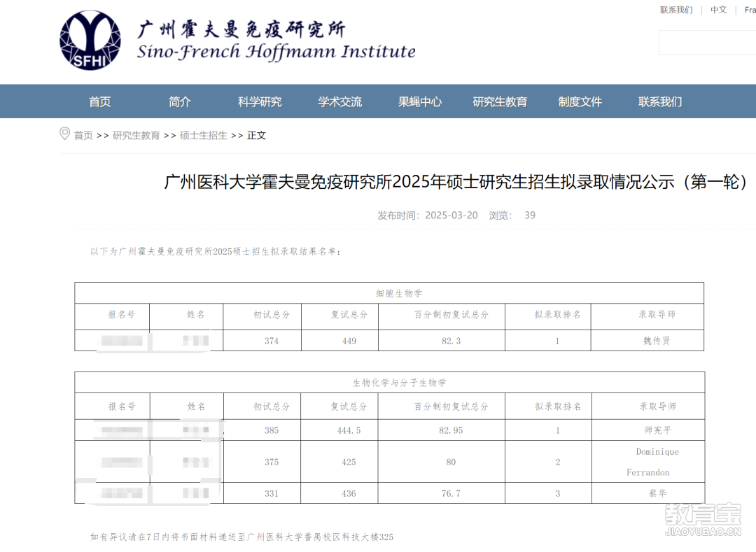Open the 简介 navigation menu item

(180, 101)
